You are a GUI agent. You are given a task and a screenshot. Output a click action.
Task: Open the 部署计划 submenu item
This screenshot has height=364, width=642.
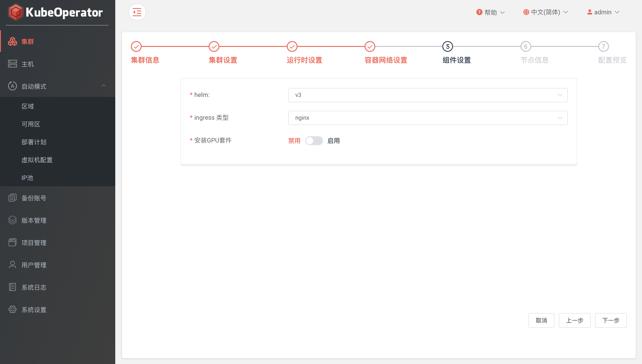point(34,142)
